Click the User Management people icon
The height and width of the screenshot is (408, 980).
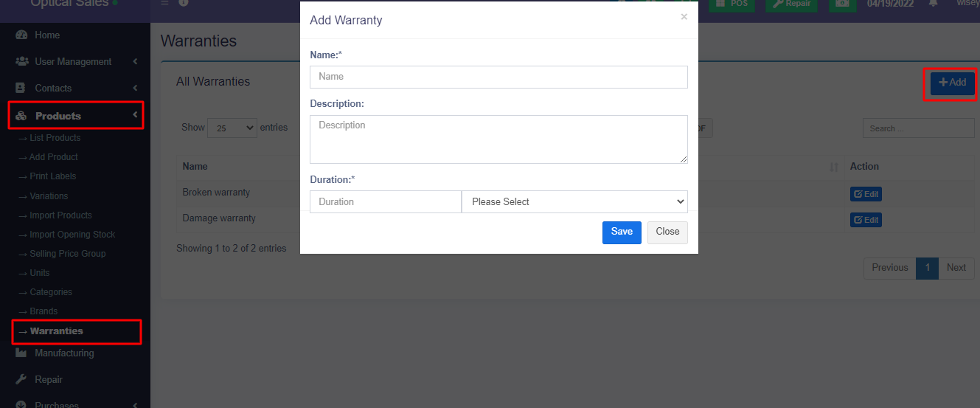[x=21, y=62]
